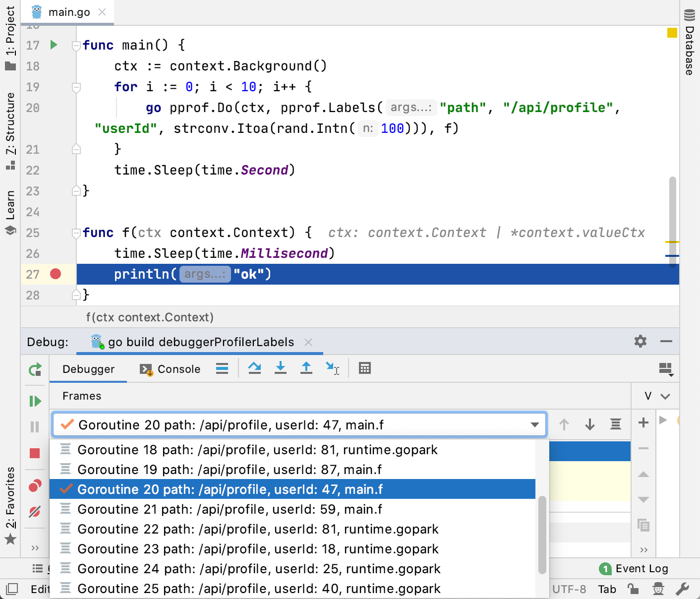View all breakpoints
Image resolution: width=700 pixels, height=599 pixels.
[x=35, y=485]
